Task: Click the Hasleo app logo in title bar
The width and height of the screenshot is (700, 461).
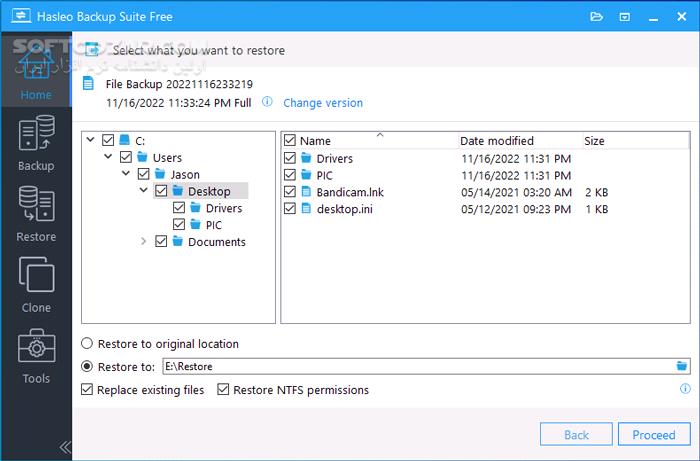Action: pyautogui.click(x=21, y=17)
